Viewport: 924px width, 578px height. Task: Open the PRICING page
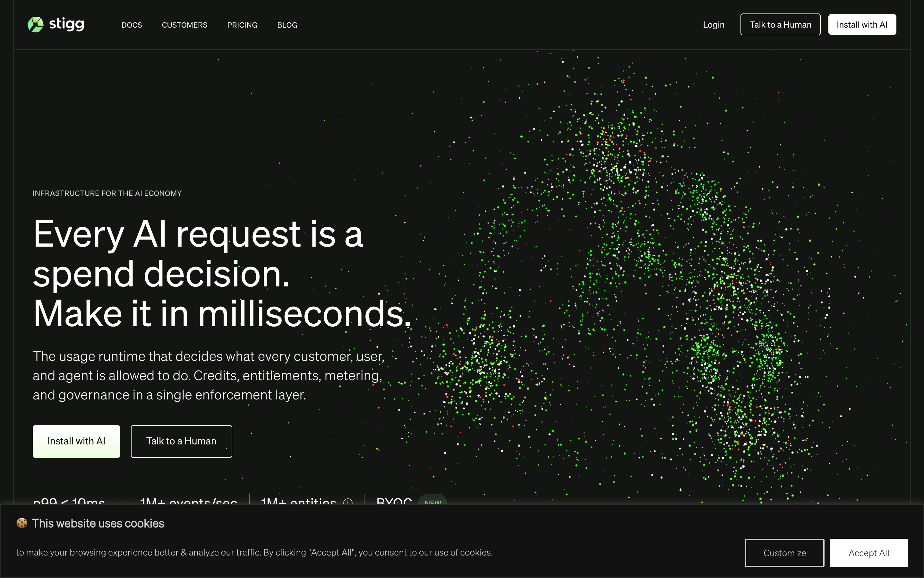[242, 25]
